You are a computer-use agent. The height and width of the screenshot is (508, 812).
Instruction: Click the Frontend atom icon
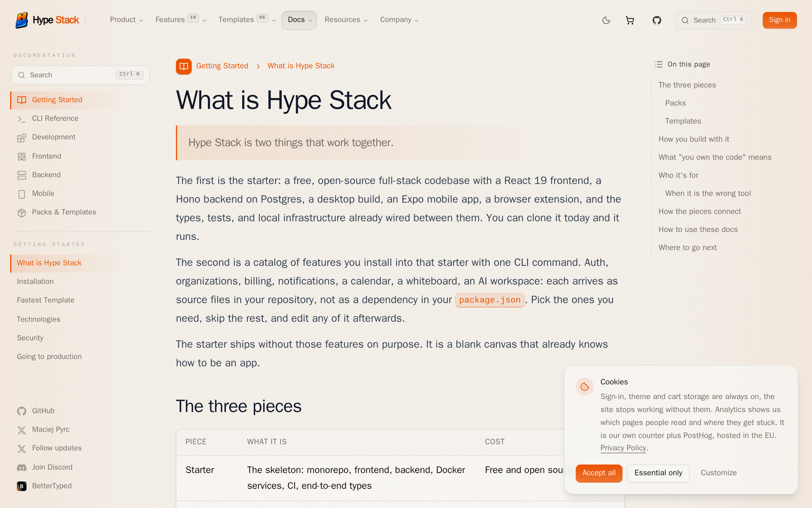pyautogui.click(x=22, y=157)
